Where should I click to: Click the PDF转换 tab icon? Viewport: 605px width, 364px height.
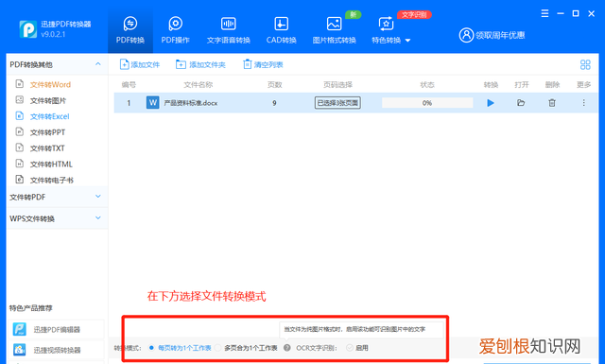[130, 24]
